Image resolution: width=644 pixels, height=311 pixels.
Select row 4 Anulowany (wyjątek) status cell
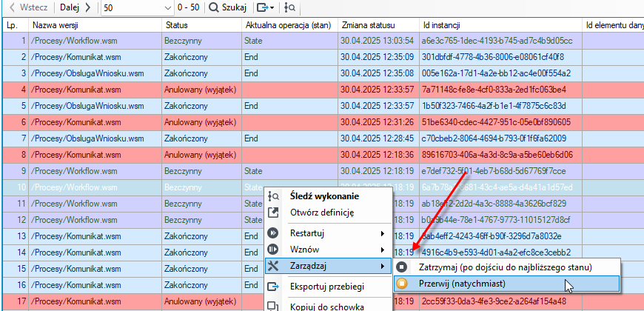pyautogui.click(x=200, y=89)
